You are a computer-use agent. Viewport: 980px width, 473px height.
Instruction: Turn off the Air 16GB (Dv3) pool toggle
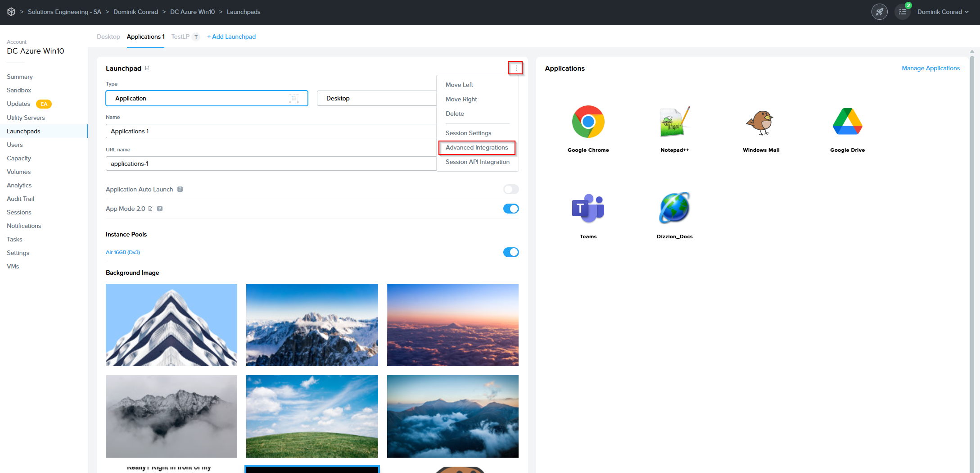click(x=511, y=252)
